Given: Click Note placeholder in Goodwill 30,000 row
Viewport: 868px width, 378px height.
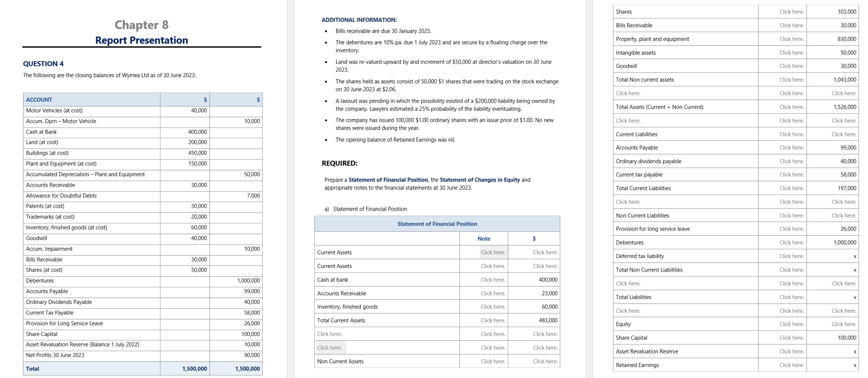Looking at the screenshot, I should tap(791, 66).
